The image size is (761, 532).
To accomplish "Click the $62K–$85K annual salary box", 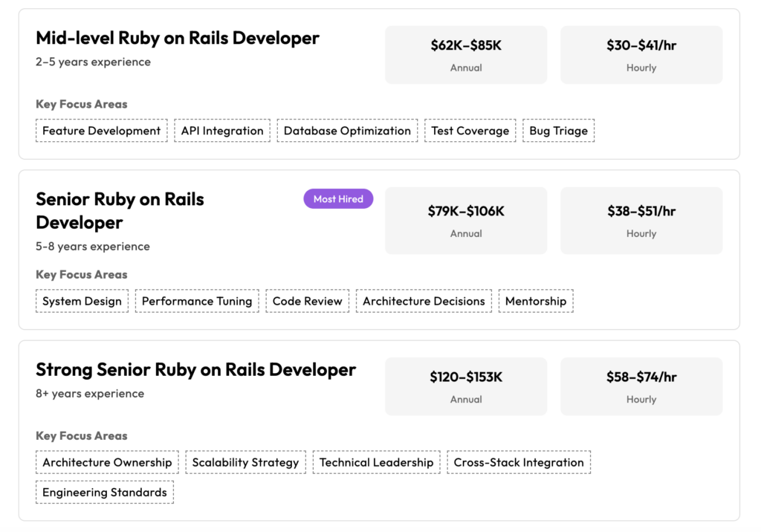I will [x=466, y=55].
